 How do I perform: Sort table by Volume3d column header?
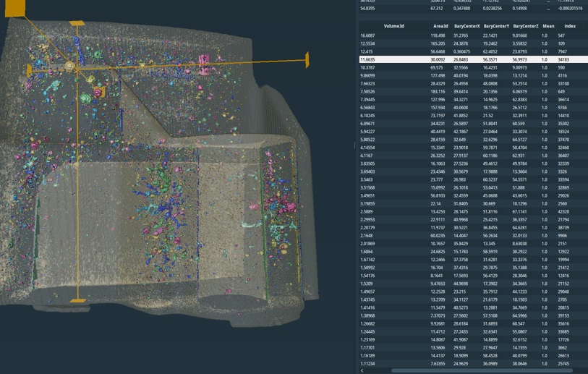[x=393, y=25]
